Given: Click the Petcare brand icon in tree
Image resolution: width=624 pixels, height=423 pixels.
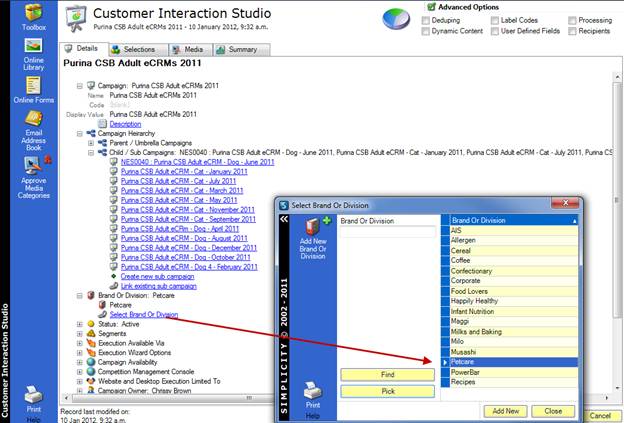Looking at the screenshot, I should tap(102, 305).
